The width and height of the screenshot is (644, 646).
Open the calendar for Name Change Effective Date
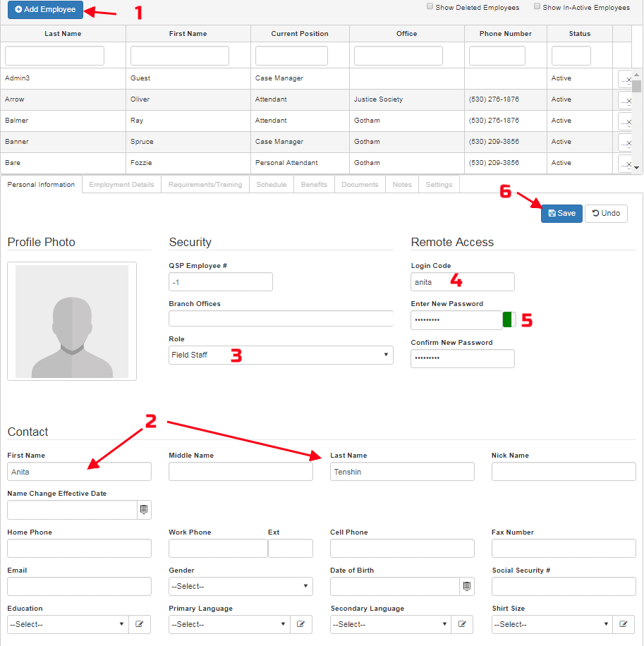point(144,509)
